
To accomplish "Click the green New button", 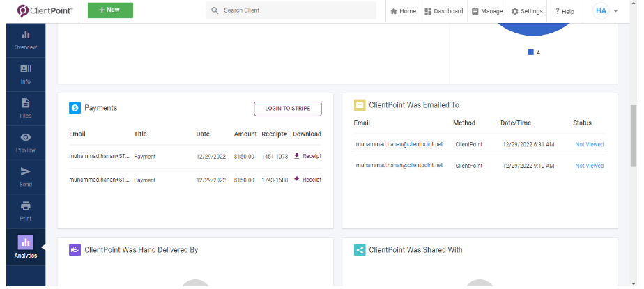I will [x=111, y=10].
